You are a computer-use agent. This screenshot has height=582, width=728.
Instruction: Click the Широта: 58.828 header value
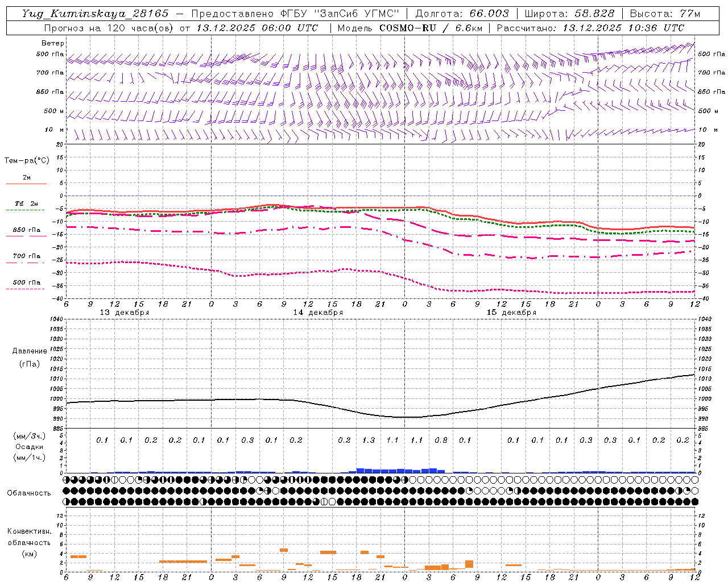pos(569,14)
